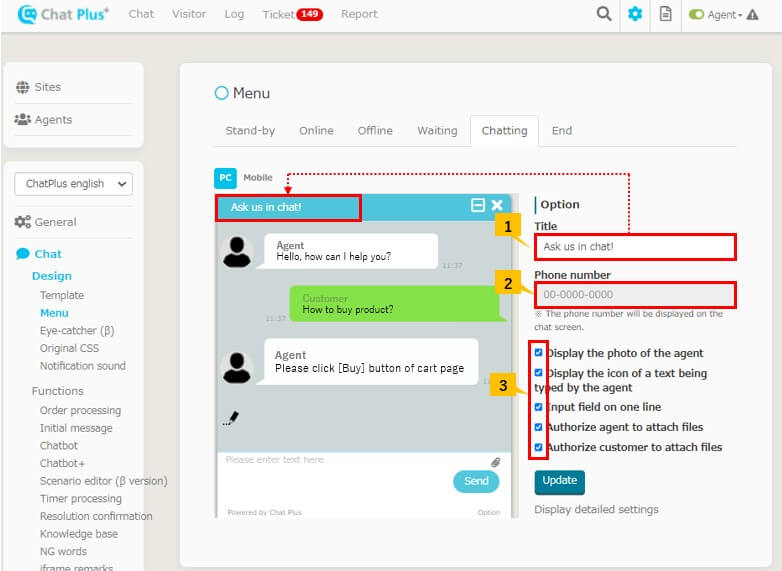Open the Ticket menu with 149 badge
Image resolution: width=782 pixels, height=571 pixels.
click(x=293, y=14)
